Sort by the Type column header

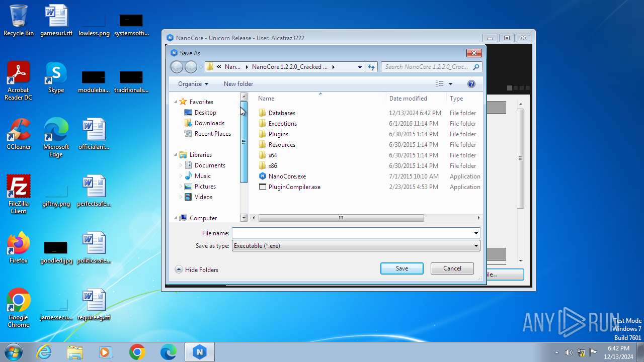464,99
